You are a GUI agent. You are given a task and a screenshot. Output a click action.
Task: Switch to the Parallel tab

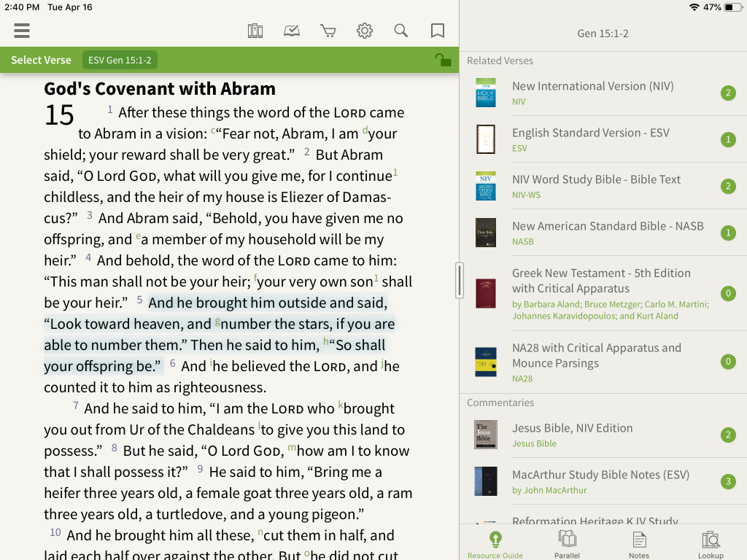[x=567, y=545]
